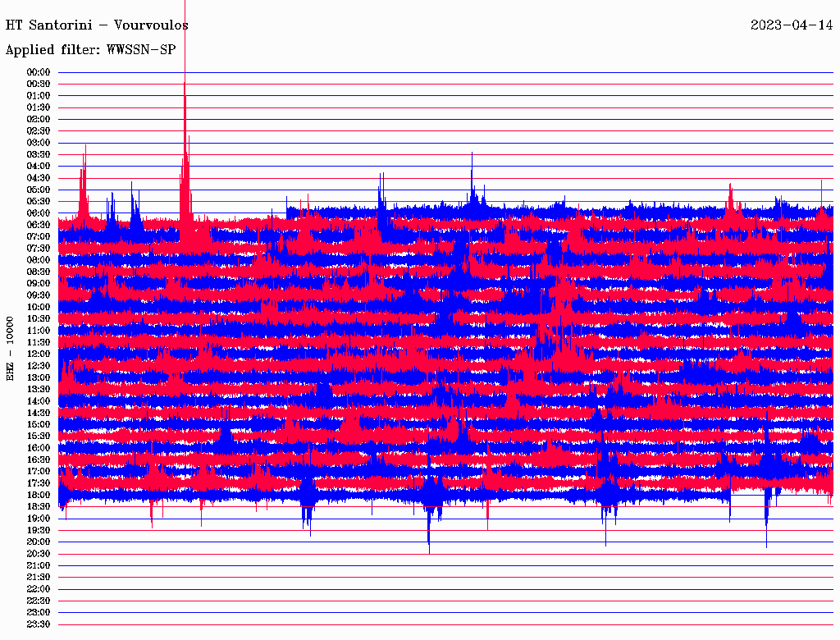Click the 06:00 time label

[39, 213]
